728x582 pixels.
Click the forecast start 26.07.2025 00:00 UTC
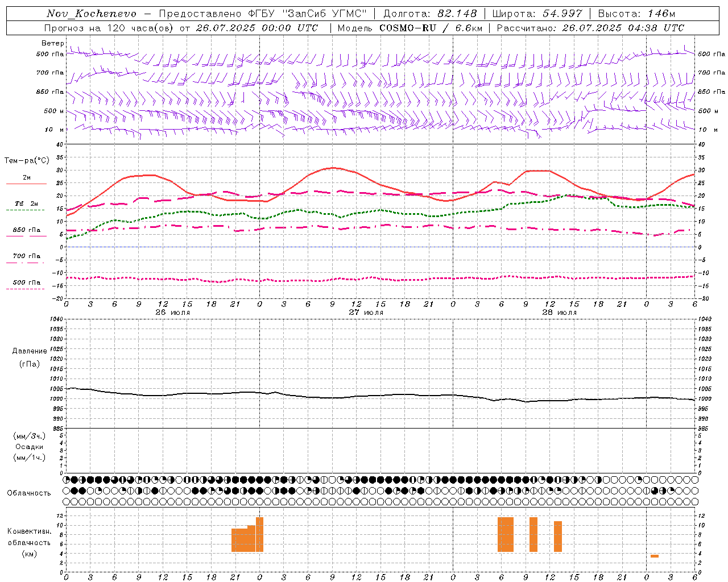coord(257,28)
